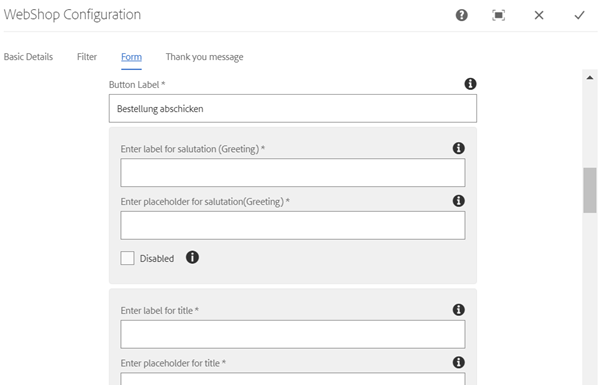Viewport: 602px width, 385px height.
Task: Show info for Enter placeholder for title
Action: click(458, 362)
